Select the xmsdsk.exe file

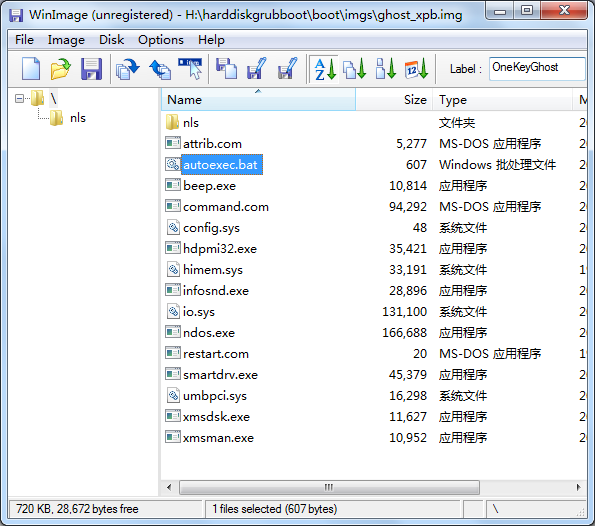pyautogui.click(x=216, y=417)
